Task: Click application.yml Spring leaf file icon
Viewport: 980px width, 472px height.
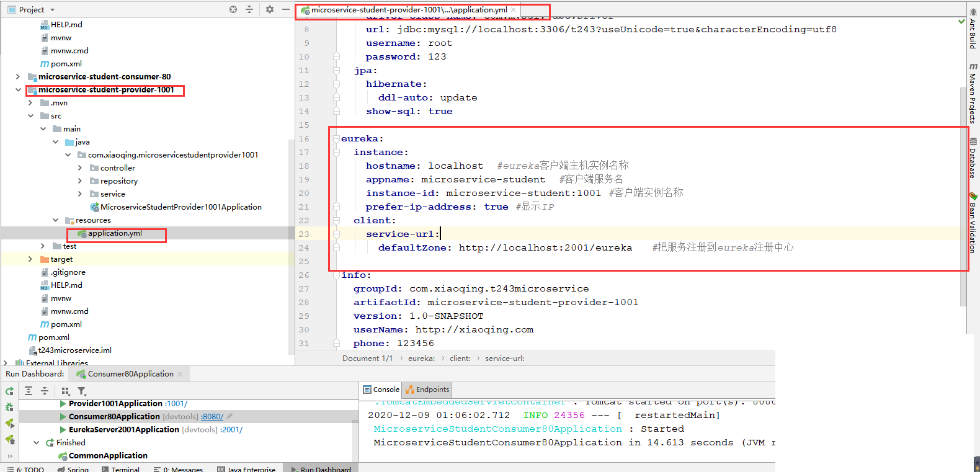Action: [82, 234]
